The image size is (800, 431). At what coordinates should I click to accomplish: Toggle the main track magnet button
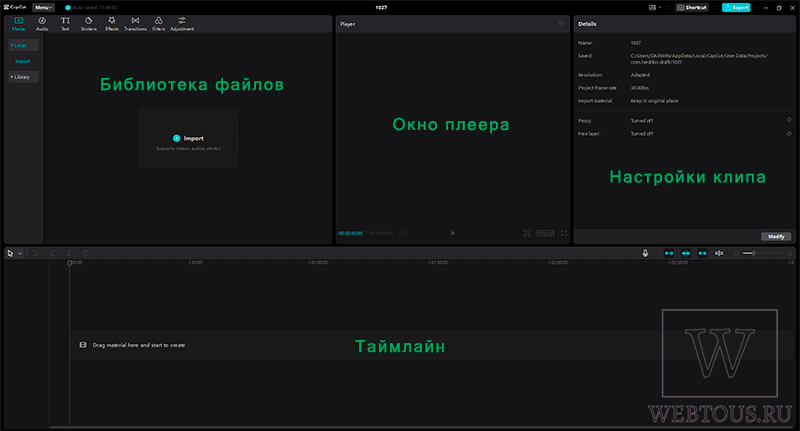pyautogui.click(x=669, y=253)
